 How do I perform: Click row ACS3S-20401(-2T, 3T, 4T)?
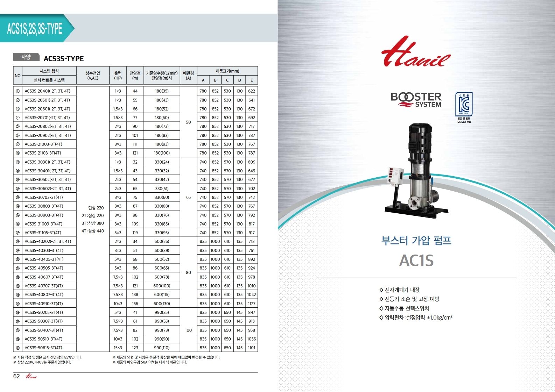pyautogui.click(x=135, y=91)
